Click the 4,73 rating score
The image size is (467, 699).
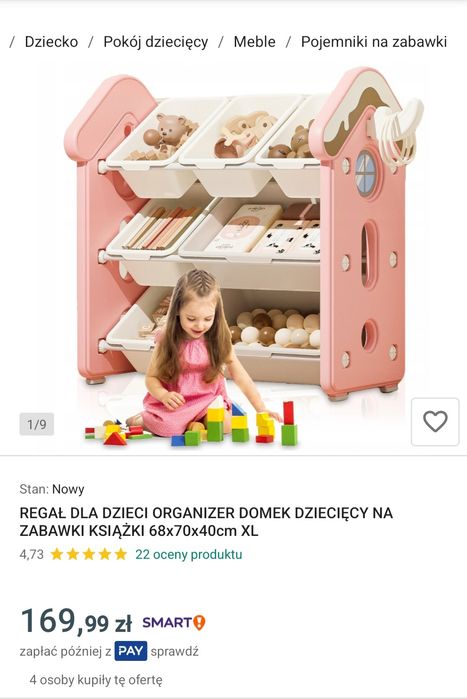[32, 554]
